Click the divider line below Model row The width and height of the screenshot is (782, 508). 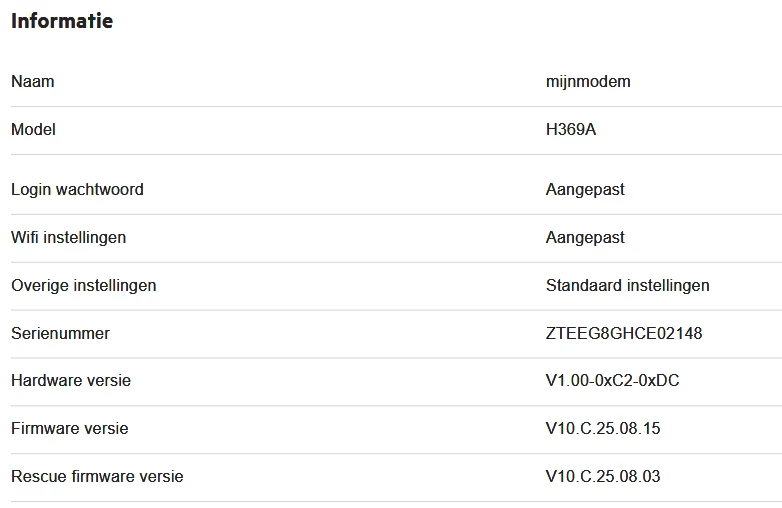click(396, 154)
